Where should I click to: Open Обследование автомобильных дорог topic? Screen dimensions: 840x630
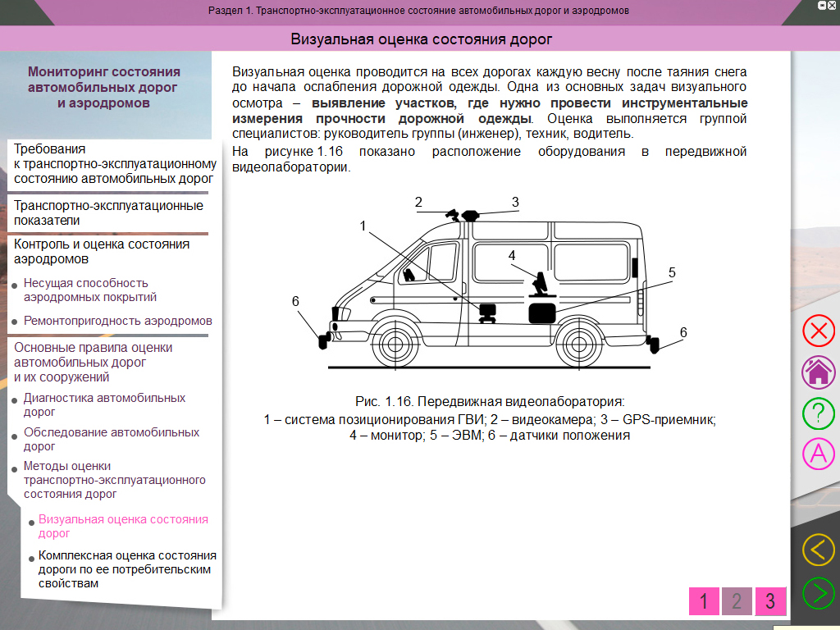(x=111, y=439)
